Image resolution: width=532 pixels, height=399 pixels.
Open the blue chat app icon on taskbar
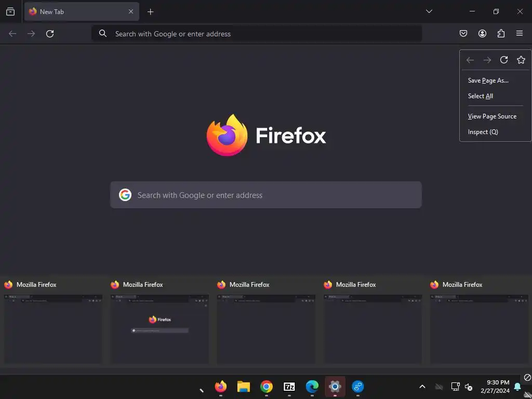357,387
